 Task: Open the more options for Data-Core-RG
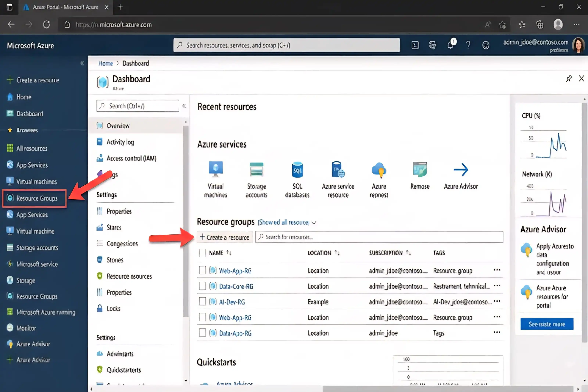(497, 286)
